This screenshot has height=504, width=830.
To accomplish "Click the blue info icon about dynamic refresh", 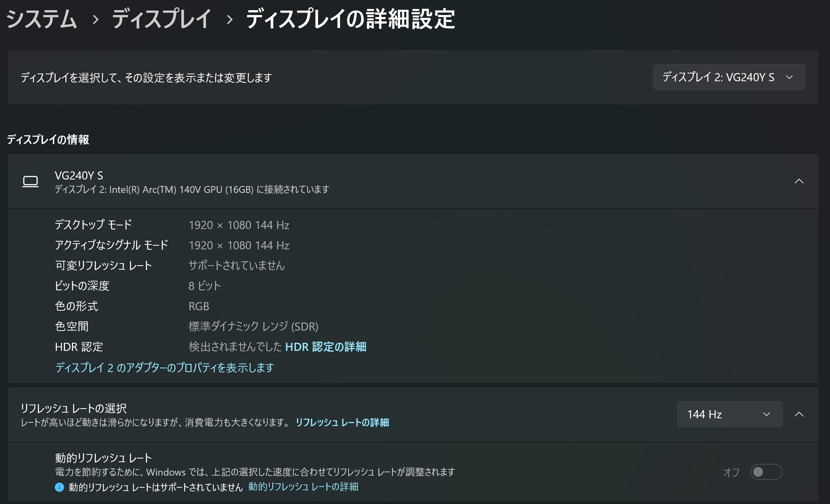I will coord(59,487).
